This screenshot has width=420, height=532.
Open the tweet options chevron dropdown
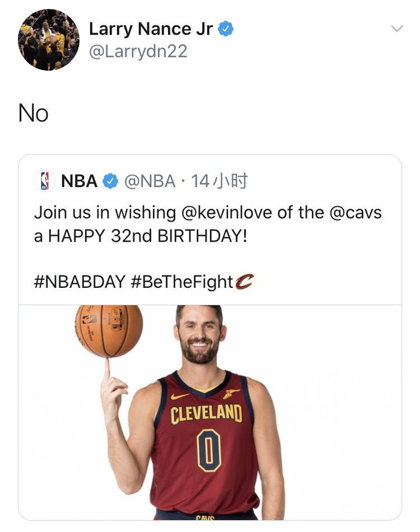pyautogui.click(x=397, y=28)
